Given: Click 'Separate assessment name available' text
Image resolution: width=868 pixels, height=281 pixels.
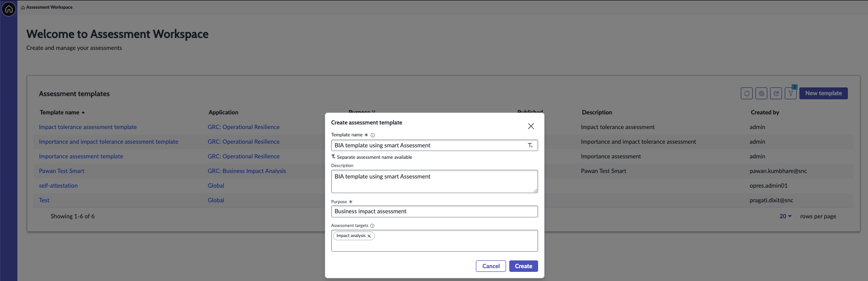Looking at the screenshot, I should click(x=374, y=157).
